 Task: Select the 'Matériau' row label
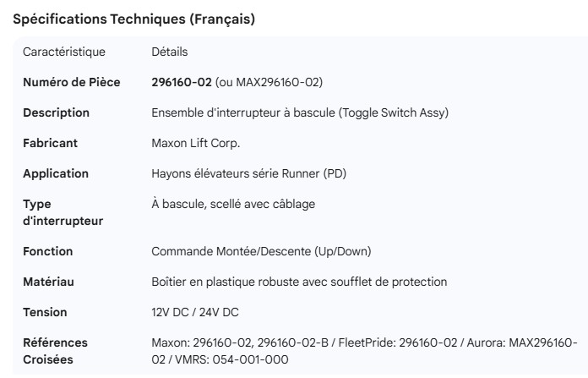click(x=49, y=282)
